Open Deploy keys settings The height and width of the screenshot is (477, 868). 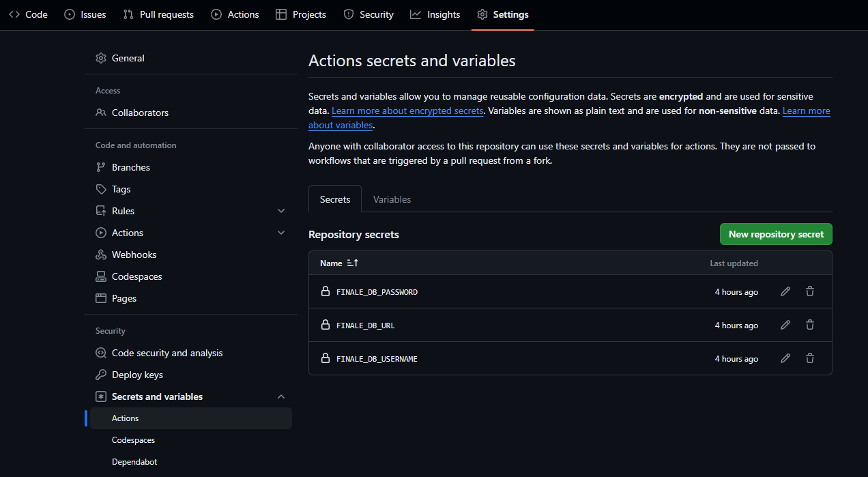[x=191, y=375]
